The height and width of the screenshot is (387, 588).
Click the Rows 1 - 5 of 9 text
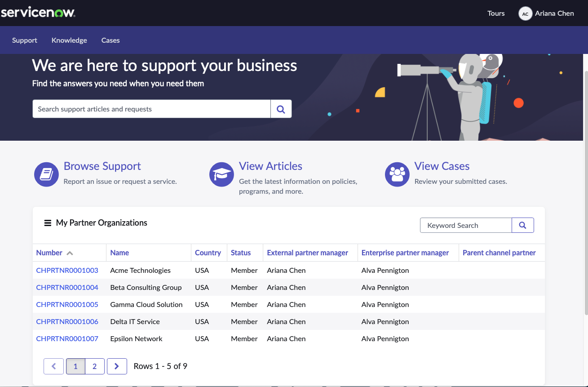click(x=160, y=366)
